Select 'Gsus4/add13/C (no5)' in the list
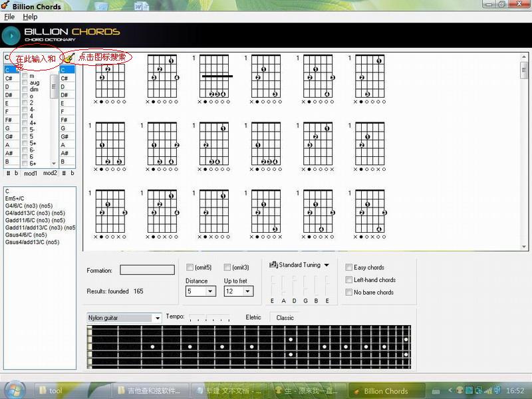 [x=32, y=242]
